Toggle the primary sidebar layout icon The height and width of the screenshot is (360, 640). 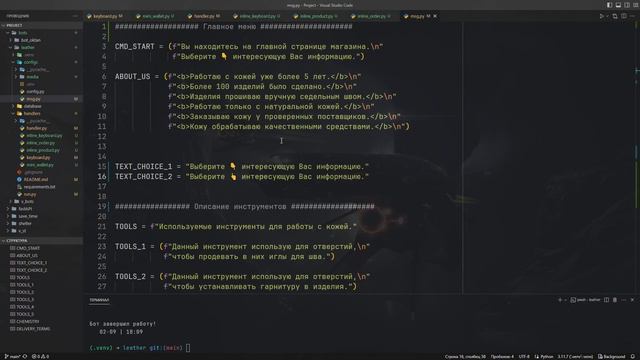[609, 5]
